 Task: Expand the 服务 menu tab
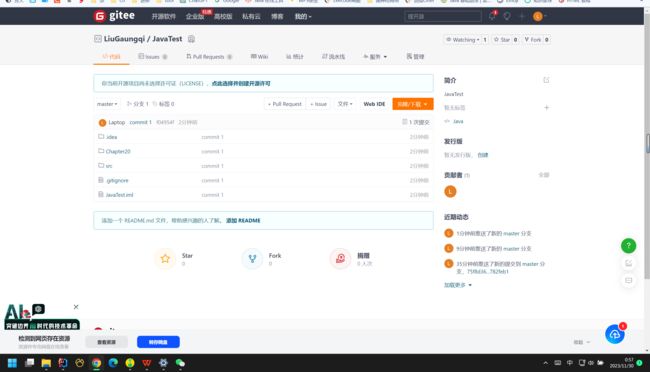click(375, 56)
